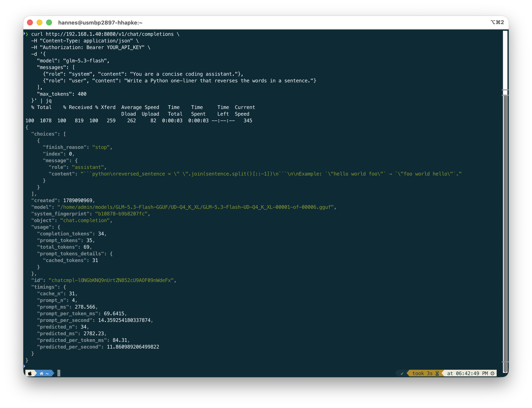
Task: Click the "prompt_per_second" value 14.359254180337874
Action: click(124, 320)
